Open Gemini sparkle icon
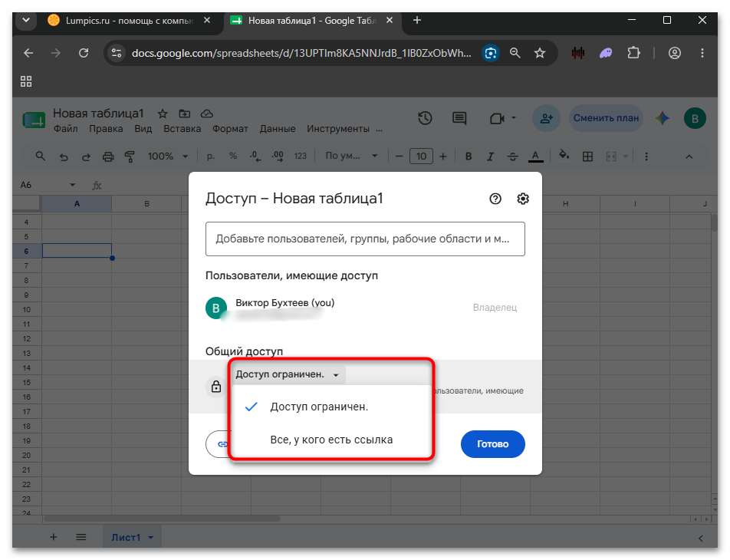This screenshot has height=560, width=730. 663,118
